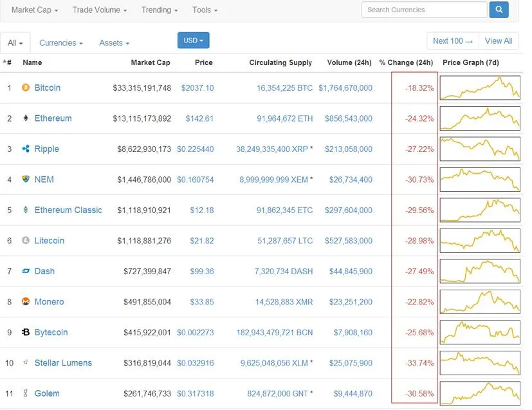Sort by Market Cap column header
This screenshot has height=410, width=532.
click(x=151, y=62)
